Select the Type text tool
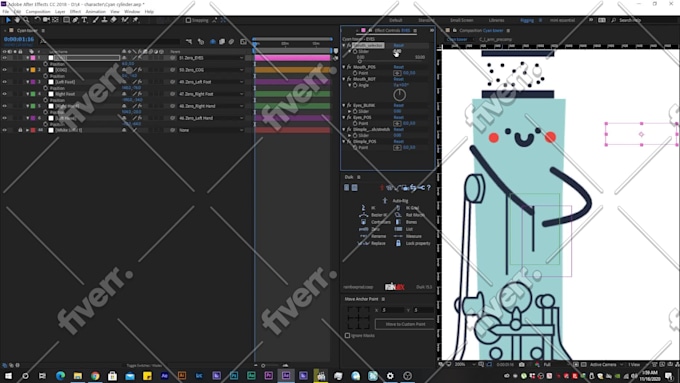Image resolution: width=680 pixels, height=383 pixels. click(85, 20)
